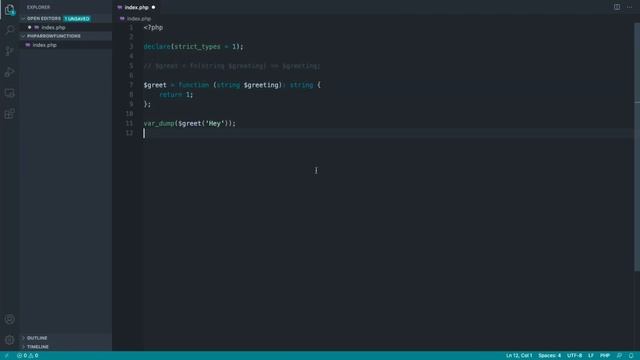The height and width of the screenshot is (360, 640).
Task: Click the var_dump($greet('Hey')); line
Action: (x=189, y=123)
